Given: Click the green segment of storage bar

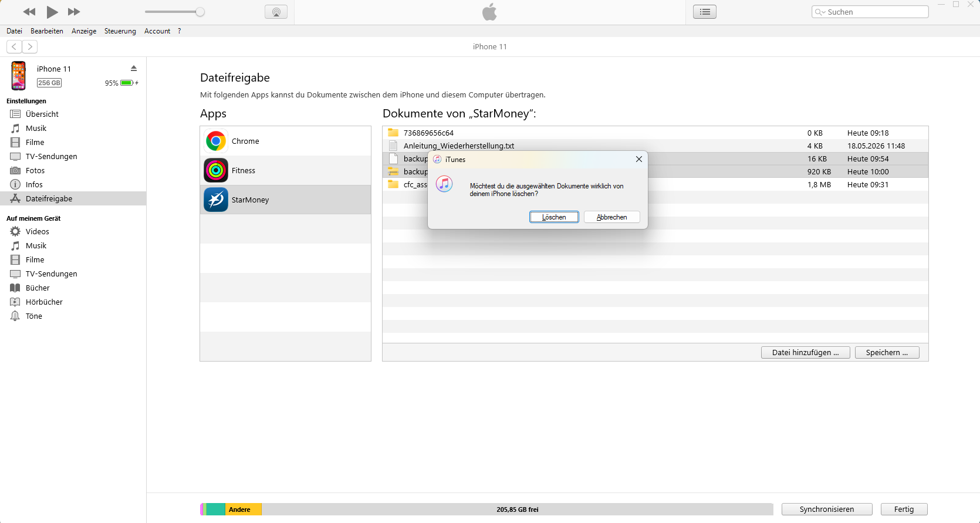Looking at the screenshot, I should pos(215,509).
